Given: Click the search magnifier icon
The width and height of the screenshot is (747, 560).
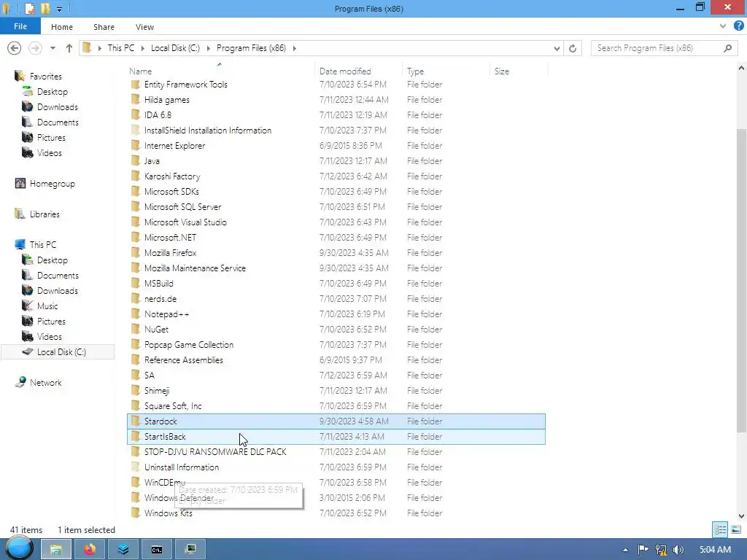Looking at the screenshot, I should 727,48.
